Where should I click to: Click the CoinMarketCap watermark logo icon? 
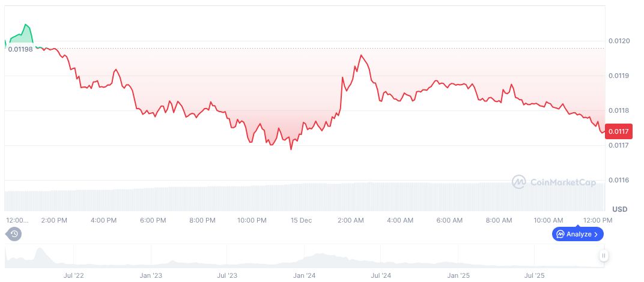519,181
